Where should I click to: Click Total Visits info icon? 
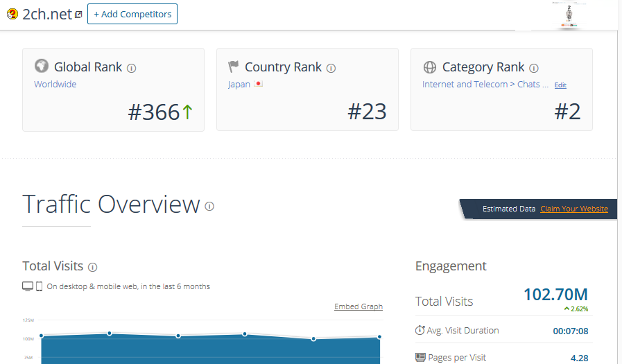tap(93, 267)
